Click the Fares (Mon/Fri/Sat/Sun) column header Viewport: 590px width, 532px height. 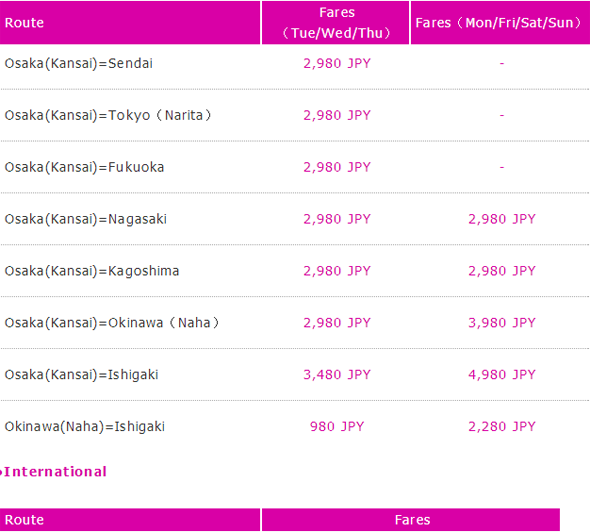500,23
